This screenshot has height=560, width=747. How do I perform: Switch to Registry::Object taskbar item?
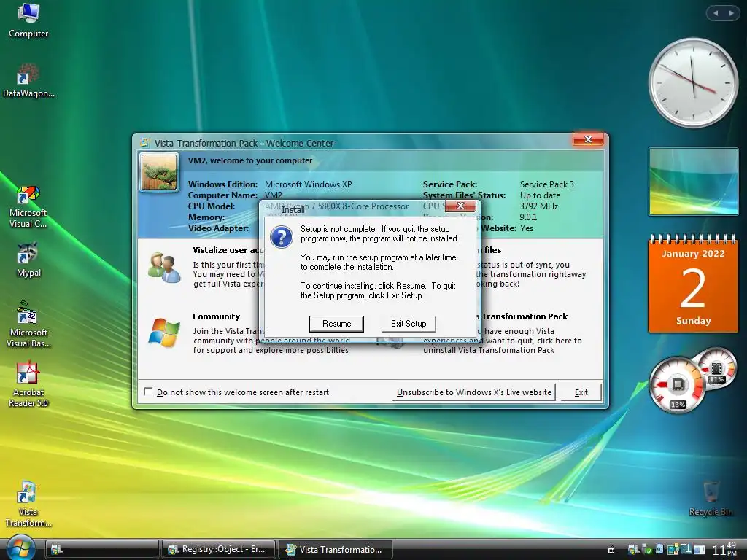[x=219, y=549]
